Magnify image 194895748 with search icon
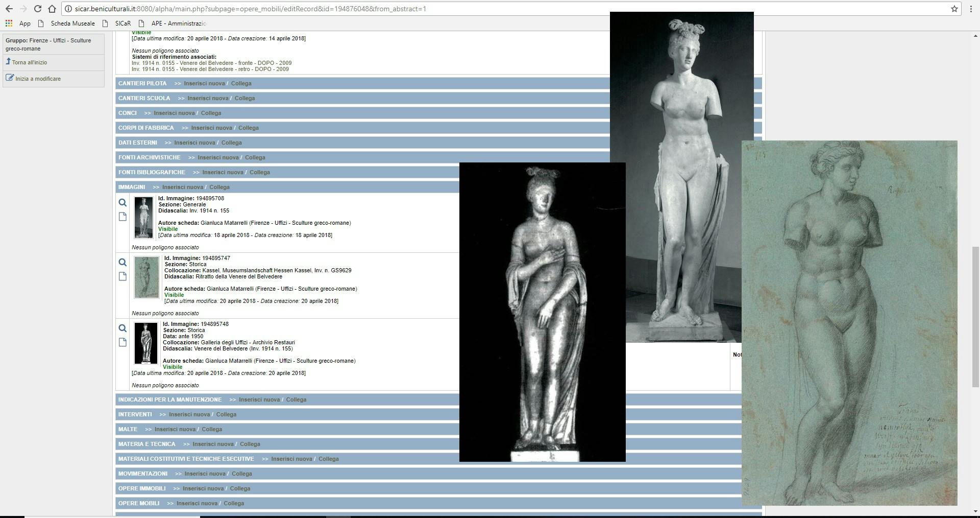 pos(122,328)
